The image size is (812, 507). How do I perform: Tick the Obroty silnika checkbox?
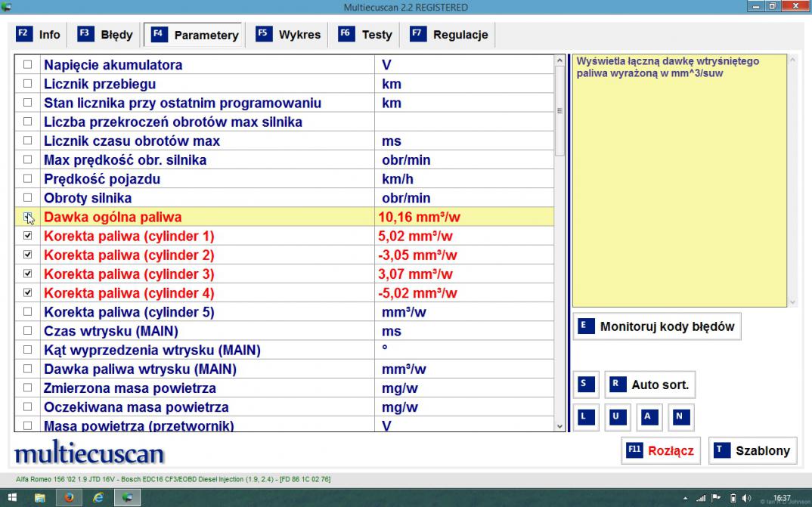click(x=27, y=198)
